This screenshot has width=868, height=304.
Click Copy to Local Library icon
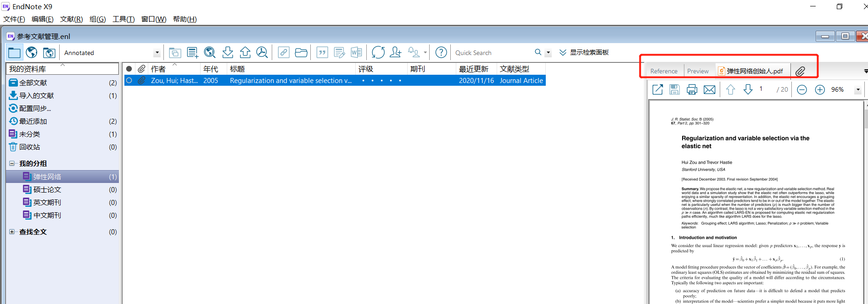(175, 53)
